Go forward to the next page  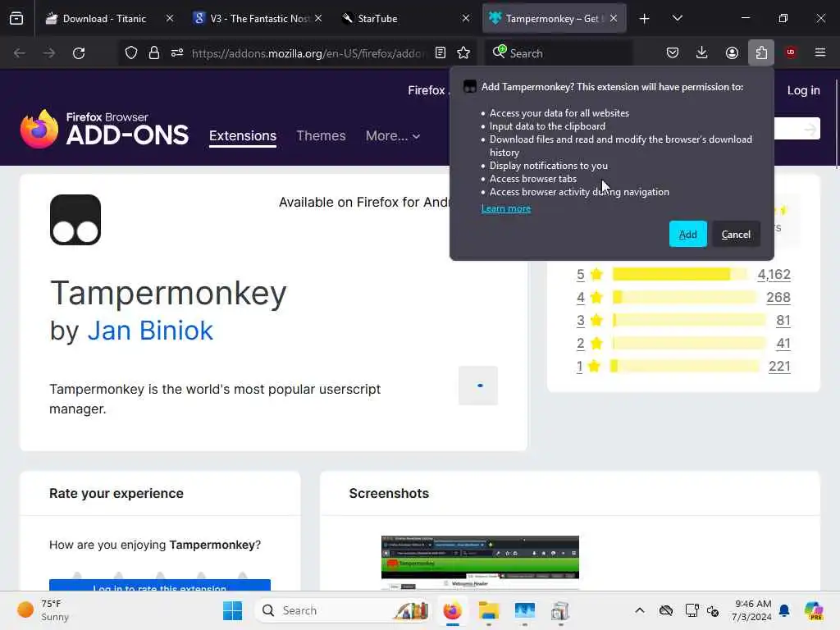click(49, 53)
